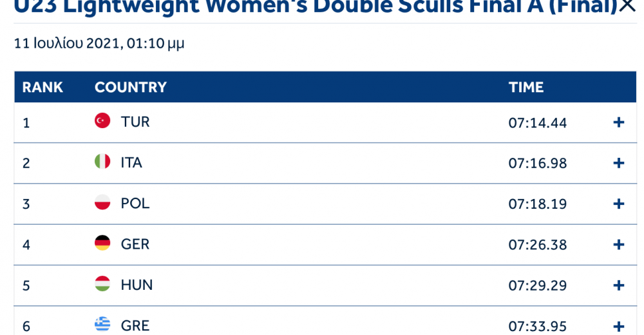Click the Italy flag icon
The width and height of the screenshot is (644, 335).
pos(102,162)
